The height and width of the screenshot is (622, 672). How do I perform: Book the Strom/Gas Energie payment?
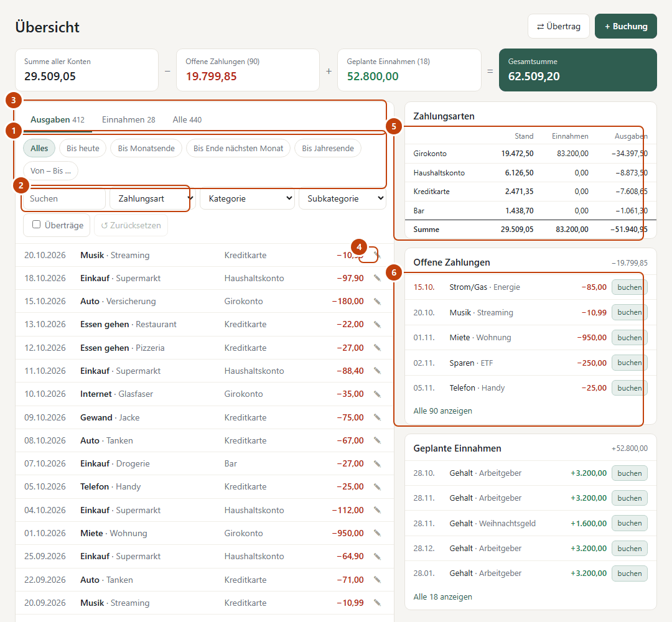tap(630, 287)
